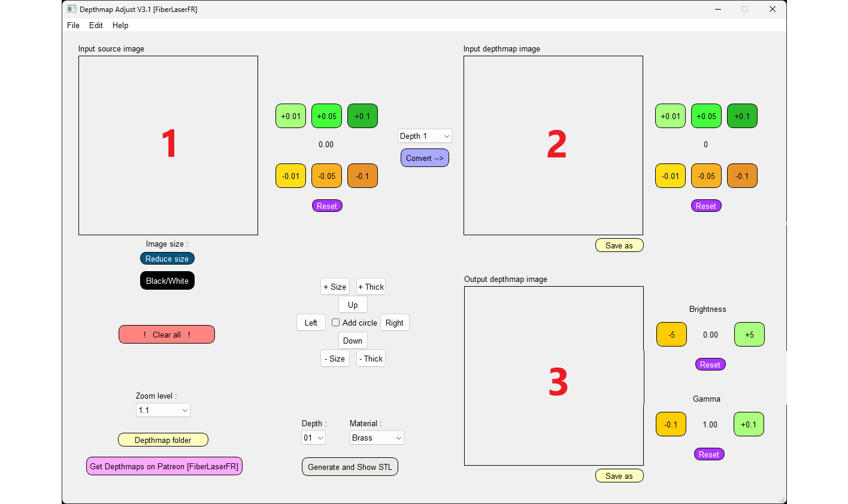
Task: Move the circle Down
Action: point(353,341)
